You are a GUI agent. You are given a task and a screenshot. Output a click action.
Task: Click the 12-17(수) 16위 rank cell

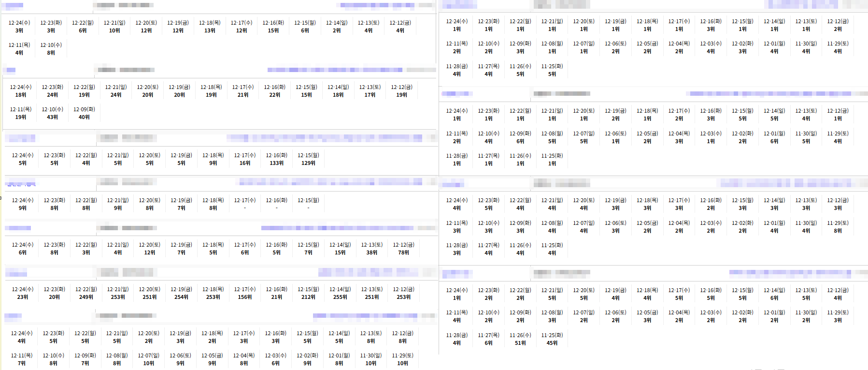point(245,160)
